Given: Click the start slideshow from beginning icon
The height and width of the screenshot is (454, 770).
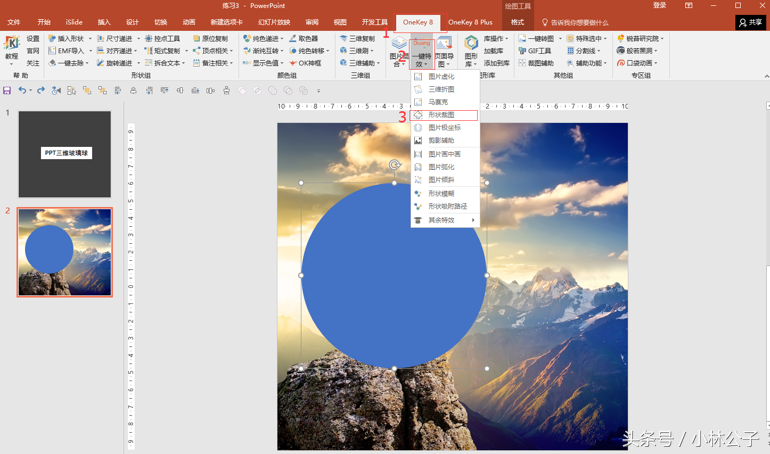Looking at the screenshot, I should 56,90.
